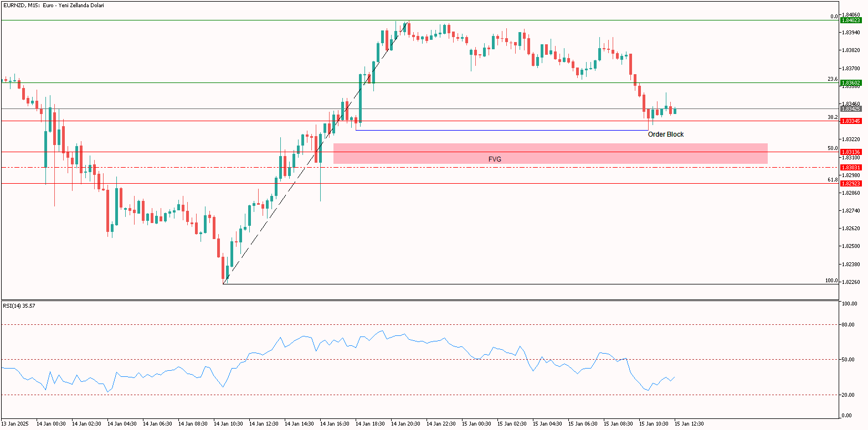Select the red 1.82923 price label

(x=851, y=183)
